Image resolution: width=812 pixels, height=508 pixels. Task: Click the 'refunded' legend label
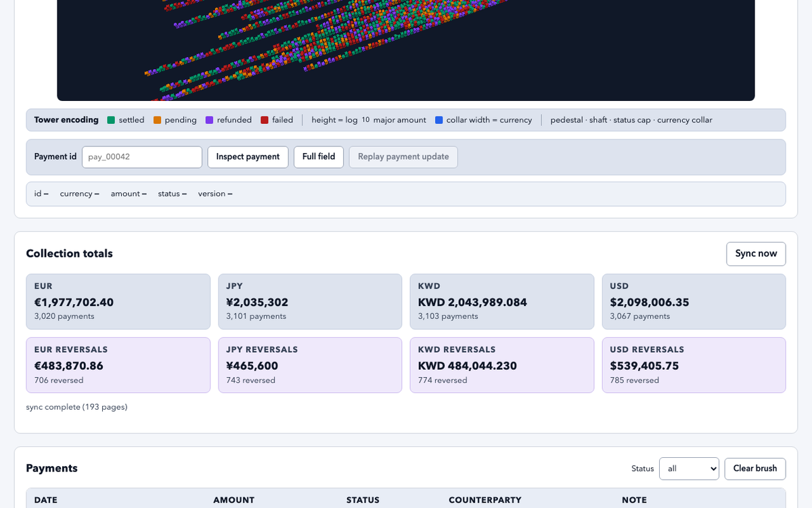pyautogui.click(x=234, y=120)
